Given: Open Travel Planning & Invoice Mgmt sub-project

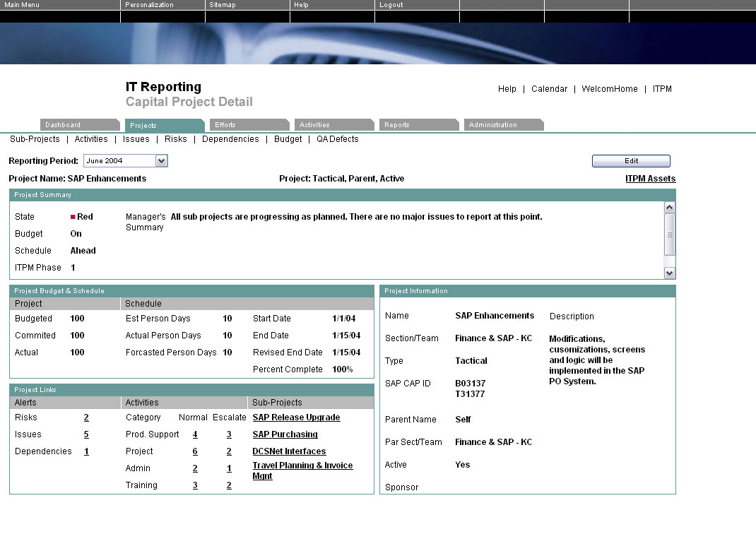Looking at the screenshot, I should pyautogui.click(x=302, y=470).
